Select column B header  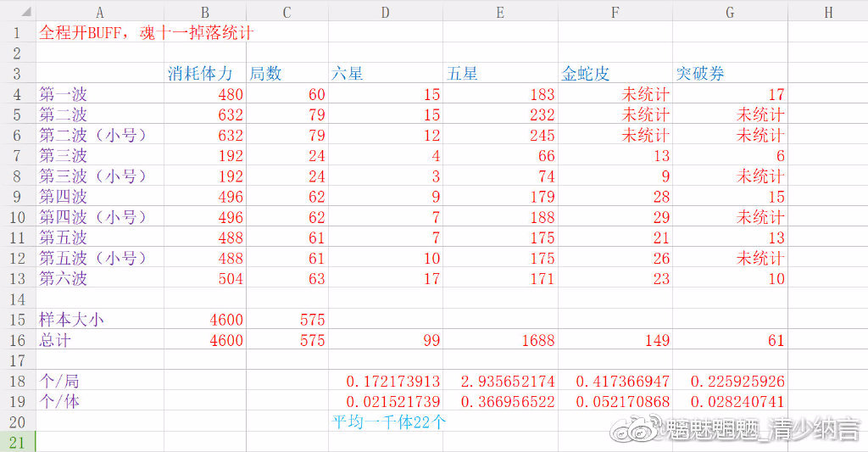click(205, 12)
